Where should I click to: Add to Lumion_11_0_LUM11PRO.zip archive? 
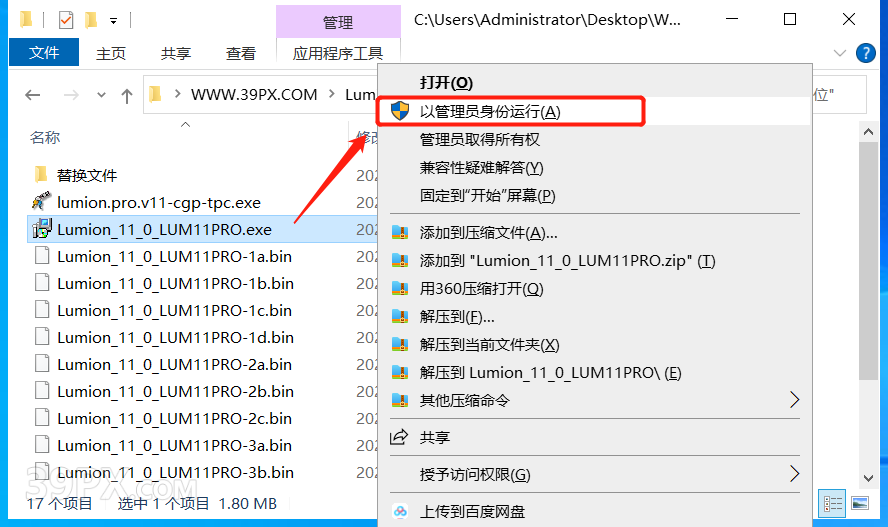tap(567, 260)
